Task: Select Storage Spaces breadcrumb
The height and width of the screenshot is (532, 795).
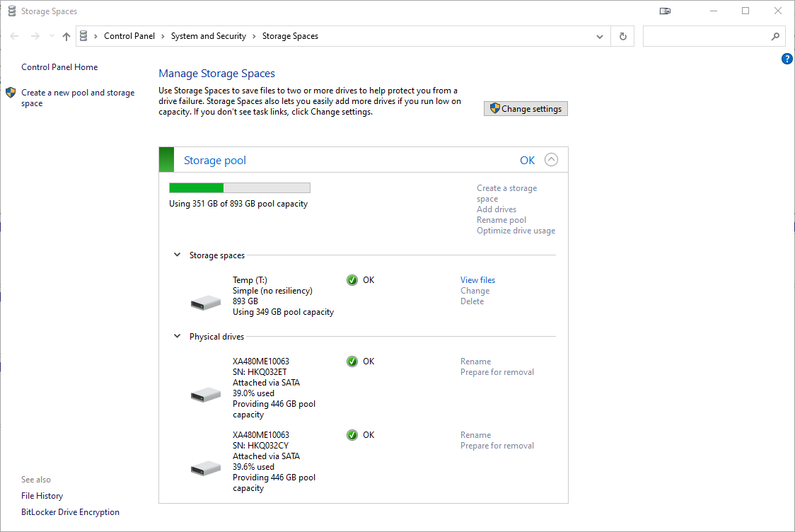Action: pyautogui.click(x=290, y=36)
